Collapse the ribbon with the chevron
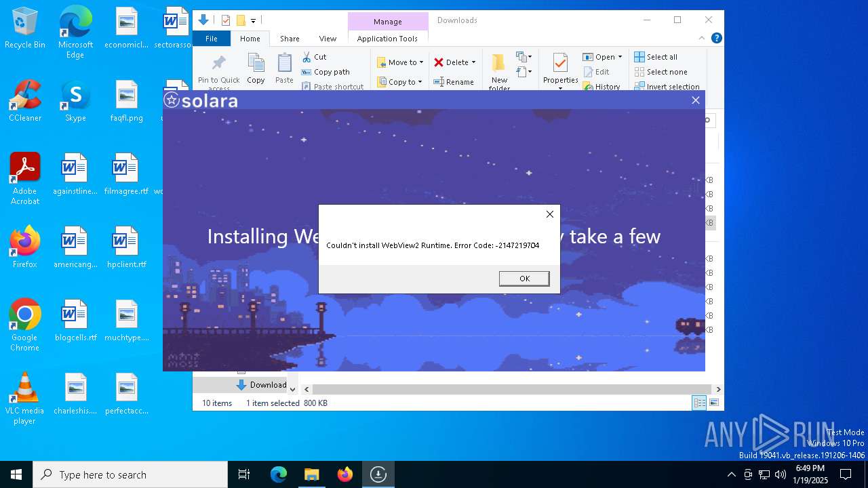The width and height of the screenshot is (868, 488). pyautogui.click(x=702, y=38)
